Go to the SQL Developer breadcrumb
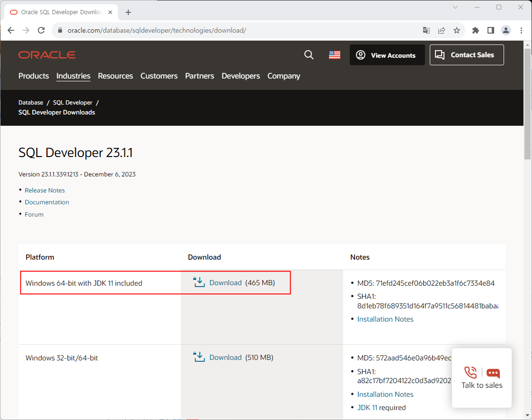This screenshot has width=532, height=420. [72, 102]
